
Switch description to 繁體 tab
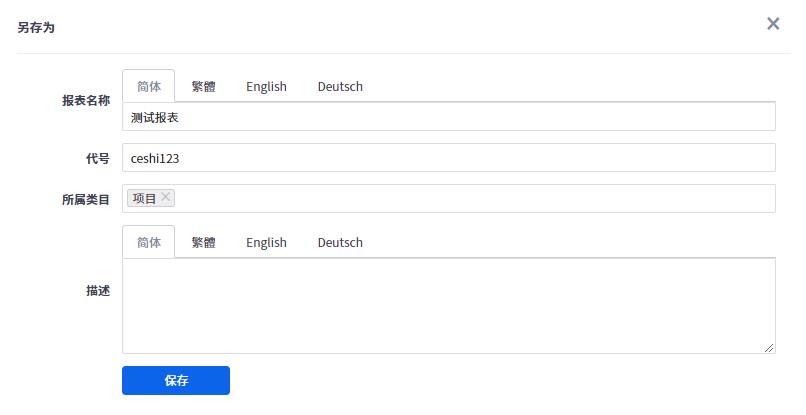203,242
